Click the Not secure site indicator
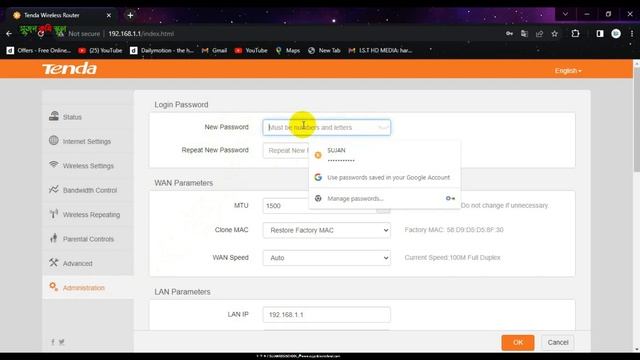Image resolution: width=640 pixels, height=360 pixels. [80, 33]
